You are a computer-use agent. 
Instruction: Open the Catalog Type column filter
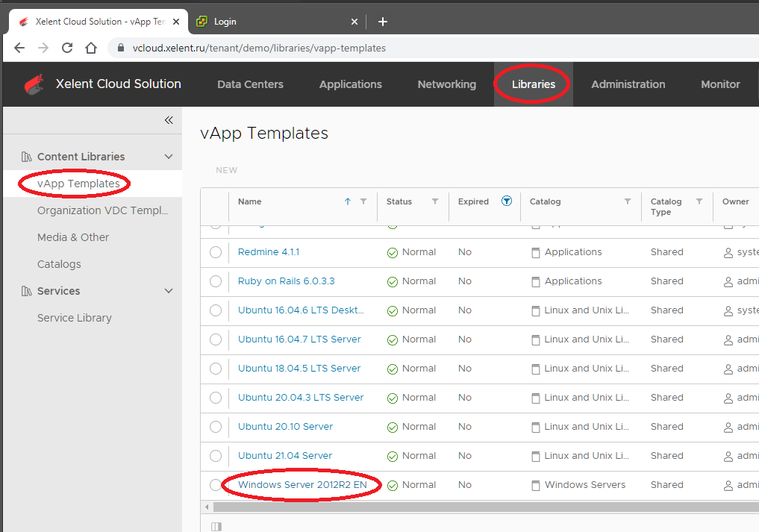[x=699, y=201]
